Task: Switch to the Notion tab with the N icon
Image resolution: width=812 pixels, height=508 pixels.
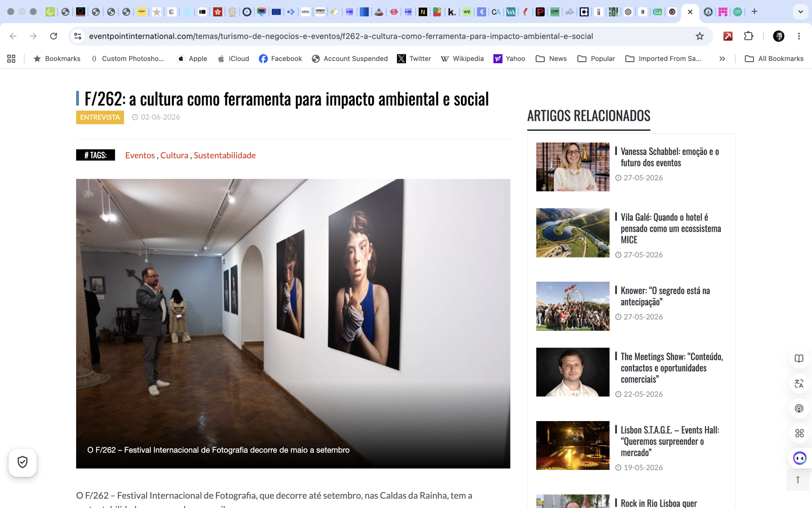Action: (x=423, y=12)
